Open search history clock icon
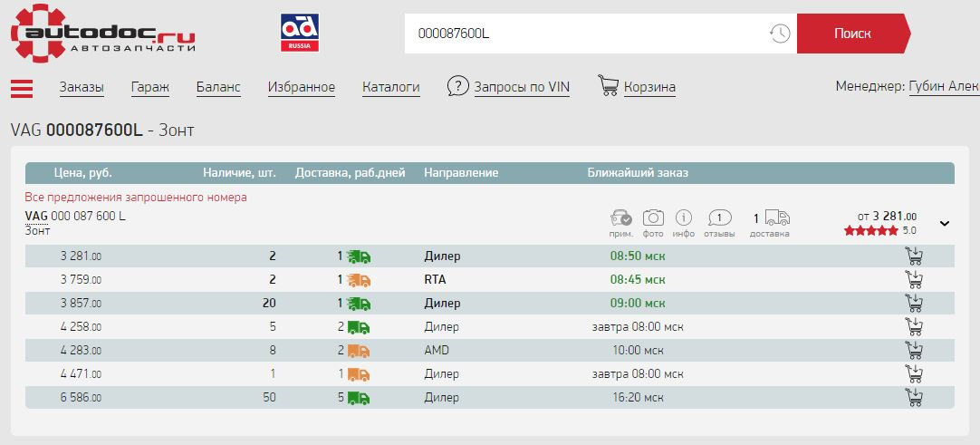Image resolution: width=980 pixels, height=445 pixels. (779, 34)
